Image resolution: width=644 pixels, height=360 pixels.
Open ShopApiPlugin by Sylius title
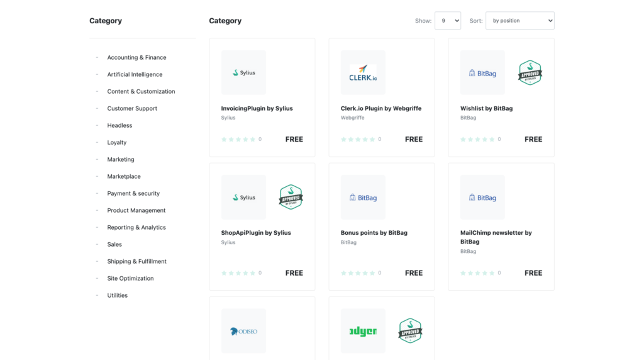[256, 233]
